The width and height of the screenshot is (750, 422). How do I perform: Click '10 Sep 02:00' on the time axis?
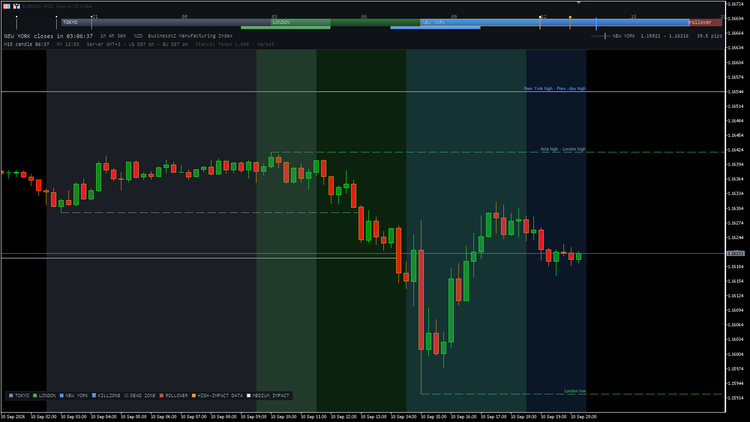click(43, 417)
